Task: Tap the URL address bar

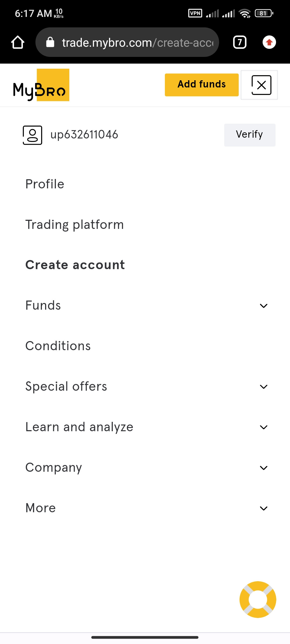Action: tap(137, 42)
